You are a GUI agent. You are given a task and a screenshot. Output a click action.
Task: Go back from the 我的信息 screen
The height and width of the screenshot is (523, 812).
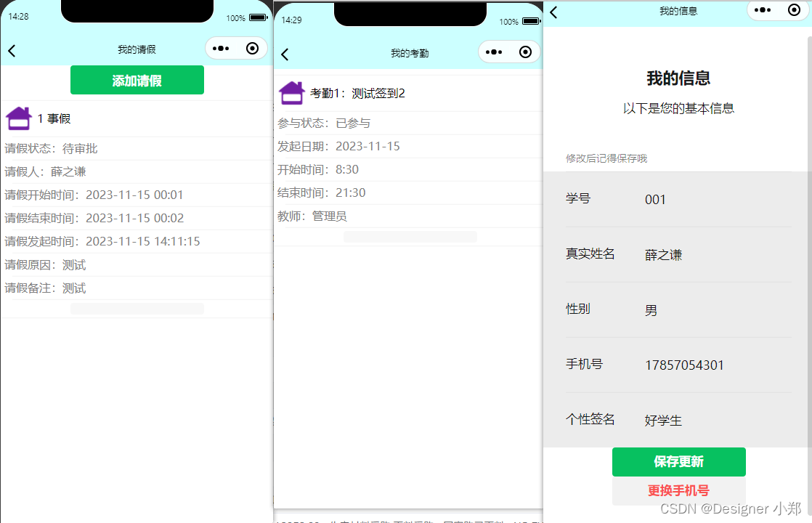click(x=553, y=12)
